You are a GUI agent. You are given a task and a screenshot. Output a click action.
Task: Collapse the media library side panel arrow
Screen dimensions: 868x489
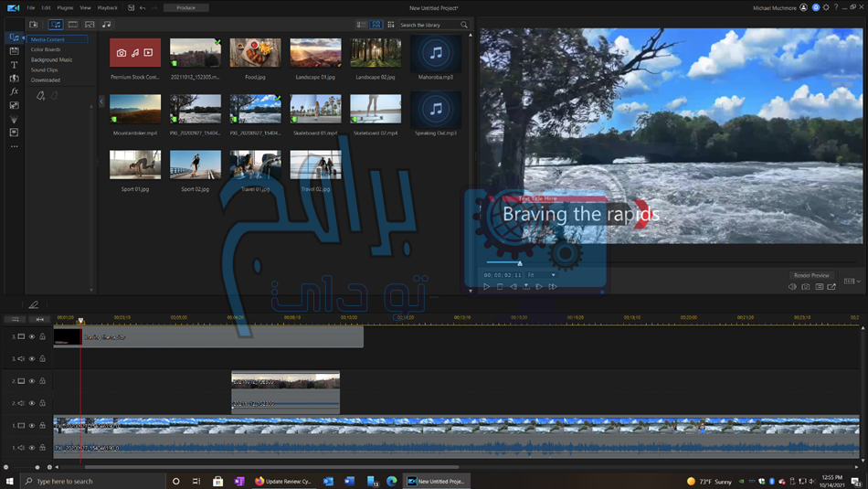[101, 101]
